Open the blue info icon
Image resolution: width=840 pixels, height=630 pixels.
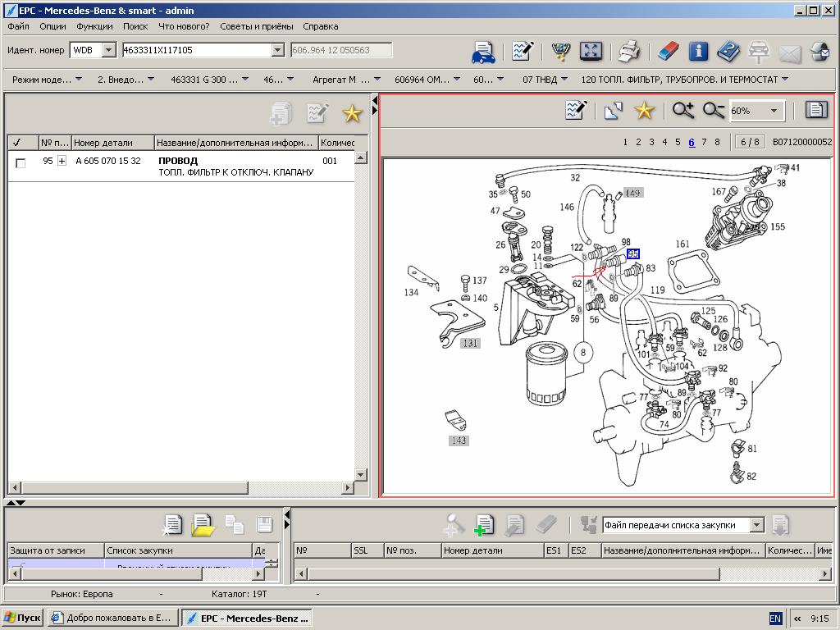(698, 52)
